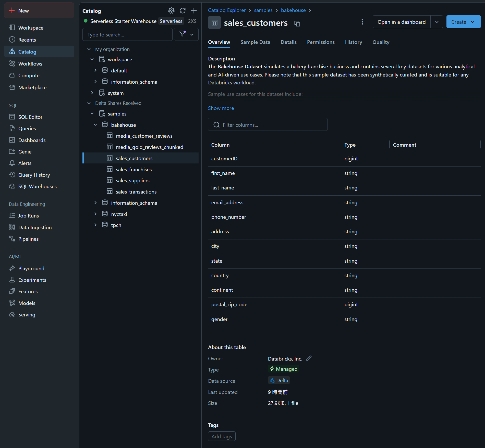Open Models in the sidebar

click(39, 303)
